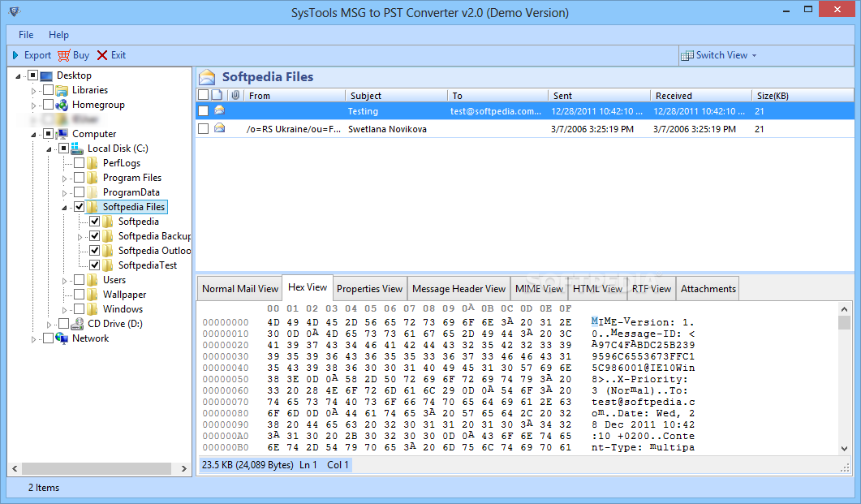Expand the Softpedia Backup folder node
The height and width of the screenshot is (504, 861).
80,237
